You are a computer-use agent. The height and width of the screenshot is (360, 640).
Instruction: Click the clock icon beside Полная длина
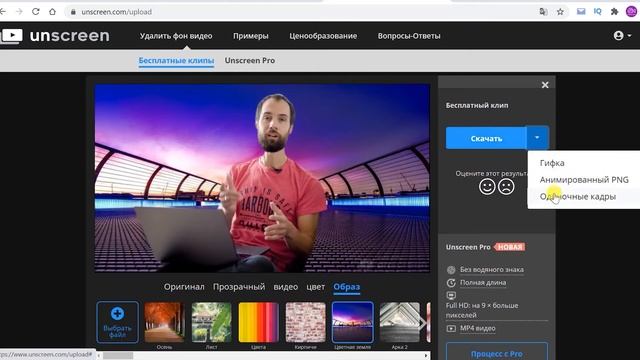click(x=451, y=283)
